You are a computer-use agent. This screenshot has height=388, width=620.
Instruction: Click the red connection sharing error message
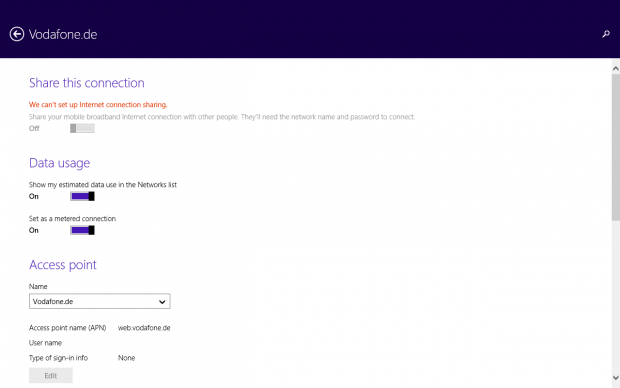(98, 105)
